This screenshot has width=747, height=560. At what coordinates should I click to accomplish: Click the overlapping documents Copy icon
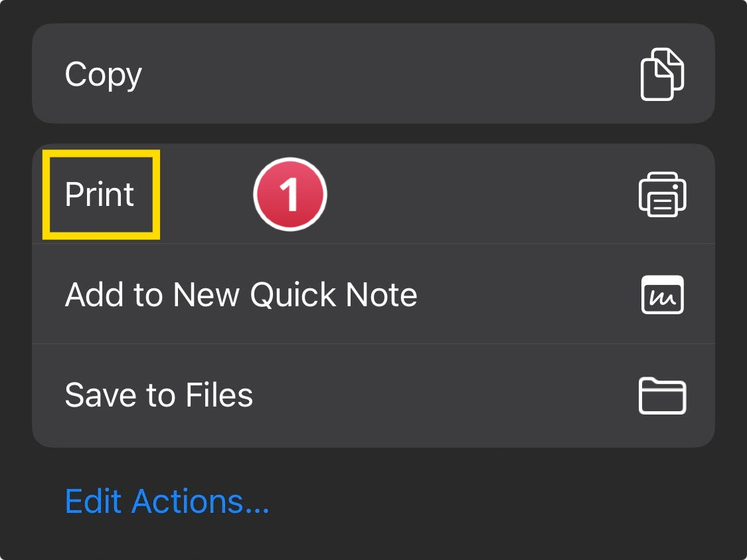[662, 74]
